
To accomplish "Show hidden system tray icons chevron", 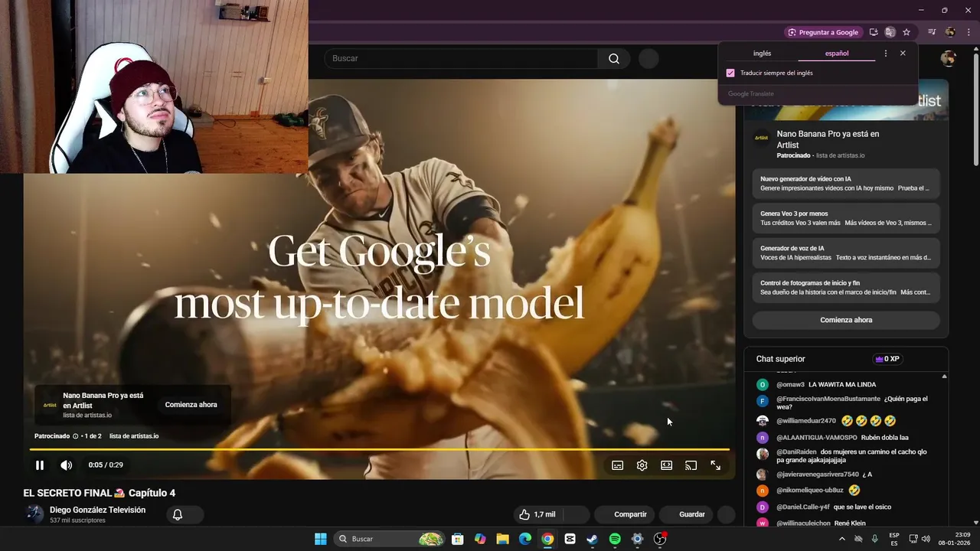I will [x=843, y=539].
